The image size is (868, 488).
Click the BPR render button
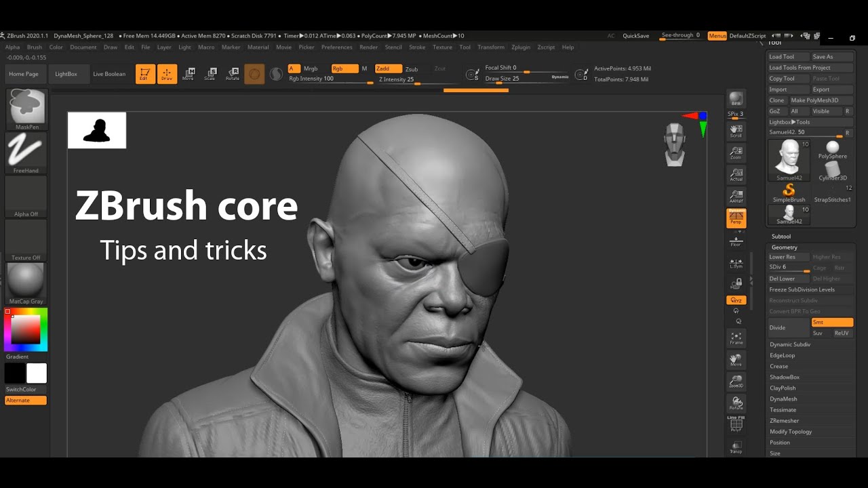(x=736, y=100)
